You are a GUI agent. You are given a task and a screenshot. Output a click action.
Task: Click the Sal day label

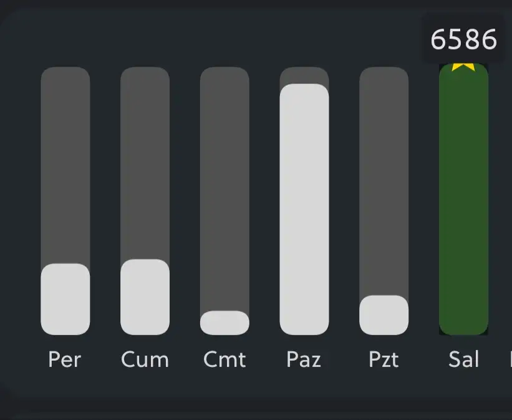[x=463, y=359]
